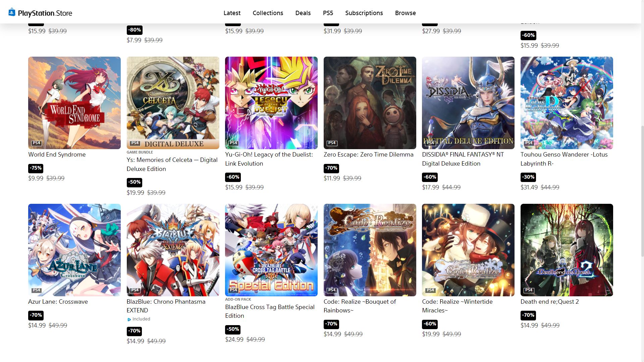Open the Browse navigation item
The height and width of the screenshot is (362, 644).
406,13
